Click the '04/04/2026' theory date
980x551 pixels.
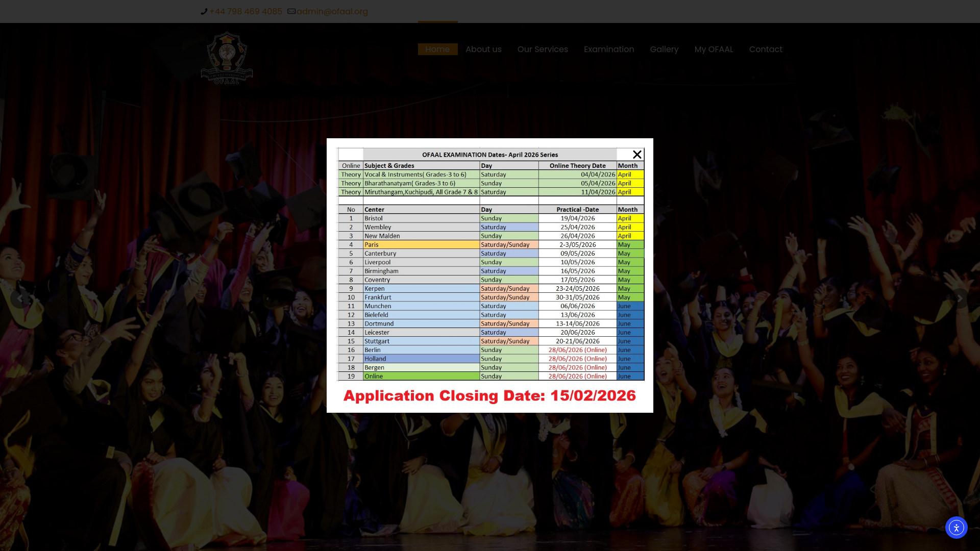pos(598,174)
